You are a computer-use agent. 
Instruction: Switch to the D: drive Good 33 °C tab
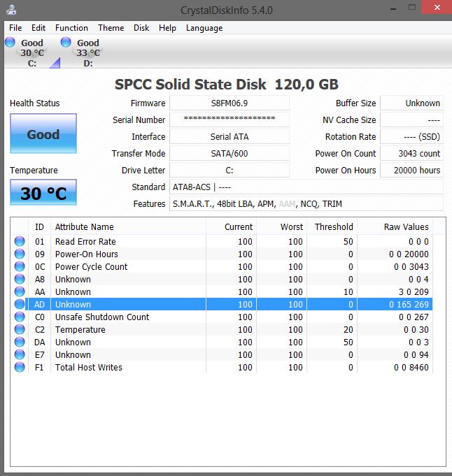click(x=88, y=52)
